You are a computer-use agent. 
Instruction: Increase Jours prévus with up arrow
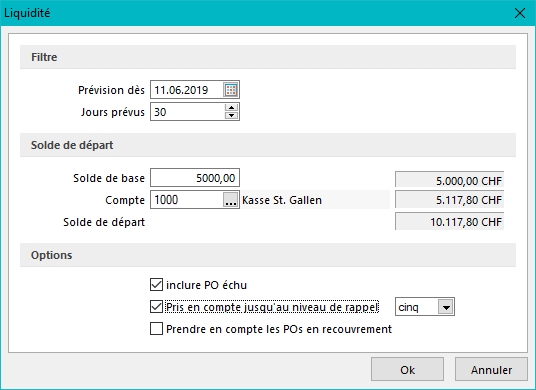click(231, 108)
